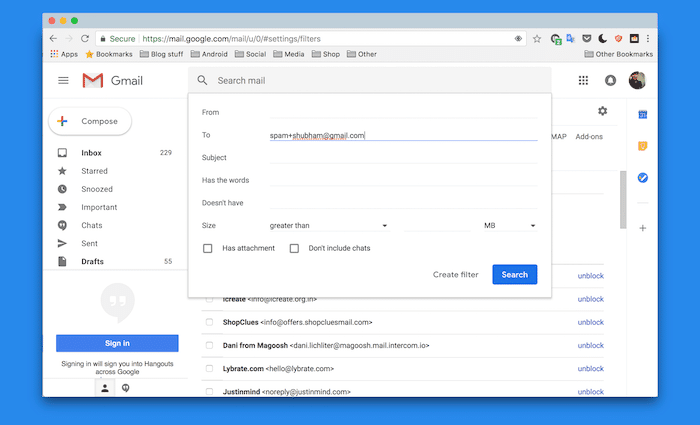700x425 pixels.
Task: Click Create filter
Action: (x=455, y=275)
